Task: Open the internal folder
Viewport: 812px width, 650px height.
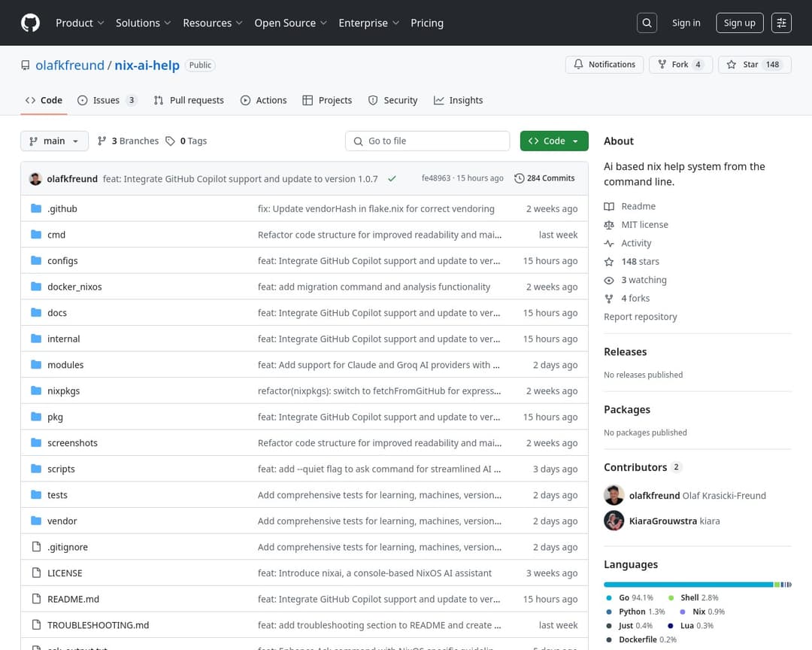Action: tap(64, 339)
